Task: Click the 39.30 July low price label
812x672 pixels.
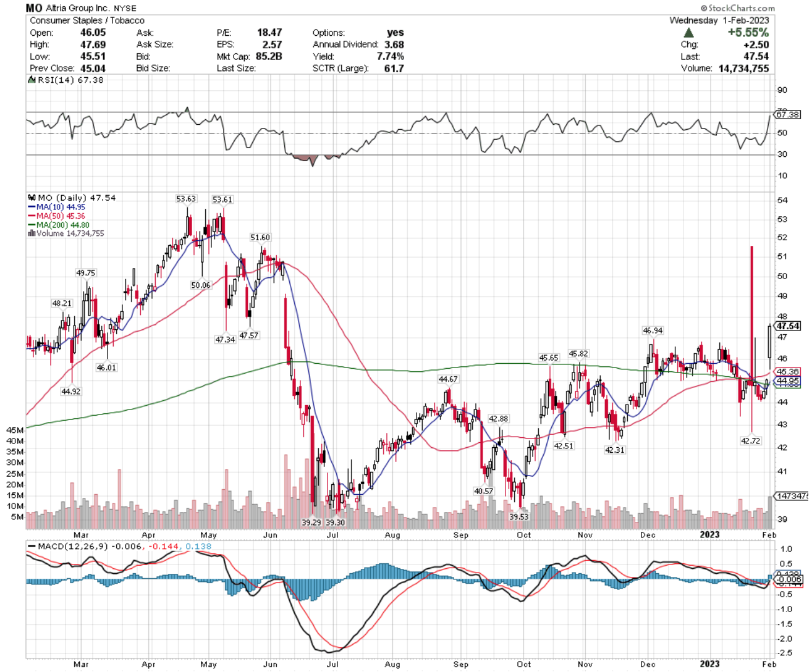Action: click(336, 522)
